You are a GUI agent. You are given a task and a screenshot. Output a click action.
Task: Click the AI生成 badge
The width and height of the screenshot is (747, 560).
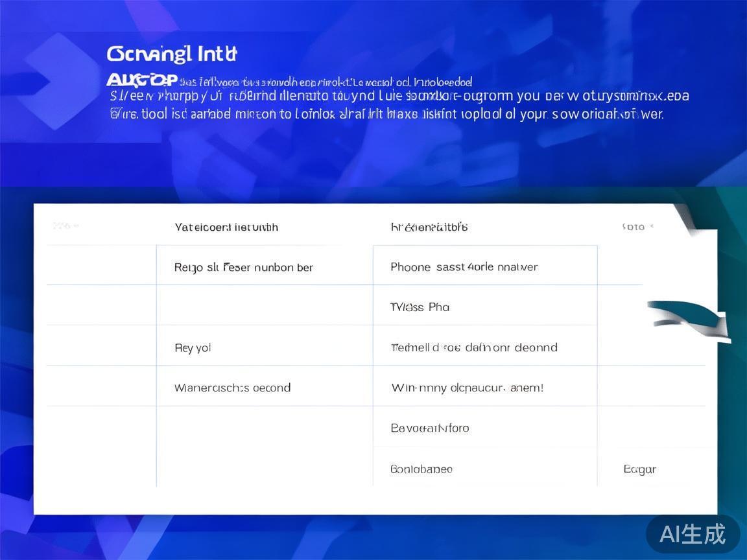(693, 534)
